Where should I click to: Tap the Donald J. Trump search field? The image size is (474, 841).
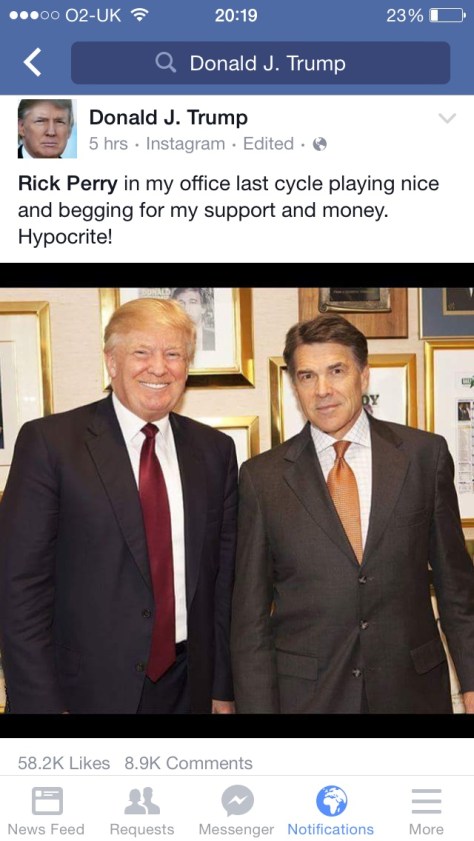click(x=261, y=63)
